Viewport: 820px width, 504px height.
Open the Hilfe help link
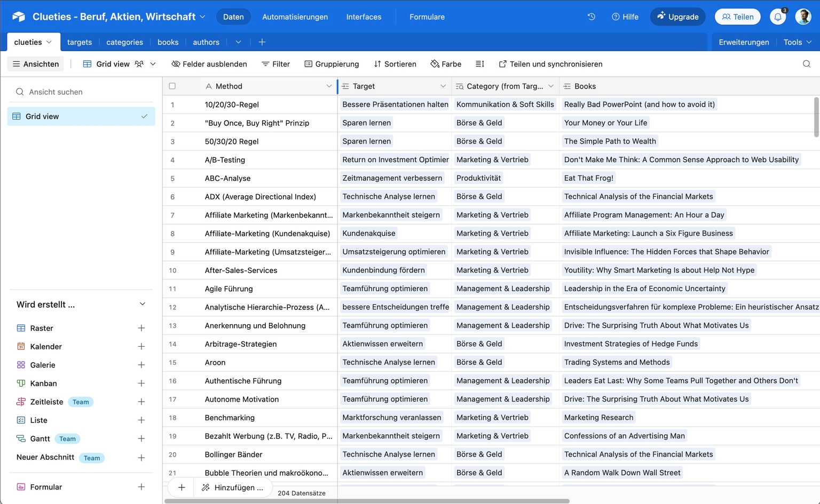coord(625,17)
